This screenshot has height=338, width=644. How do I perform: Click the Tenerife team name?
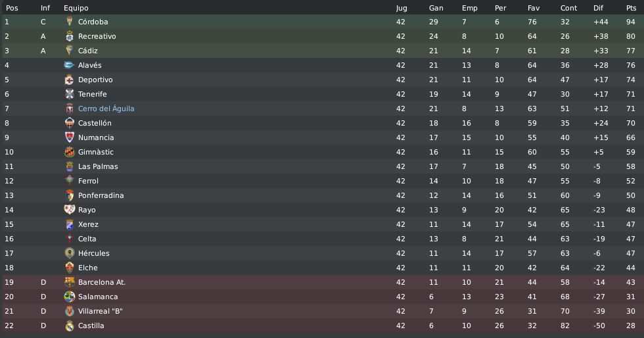(93, 94)
